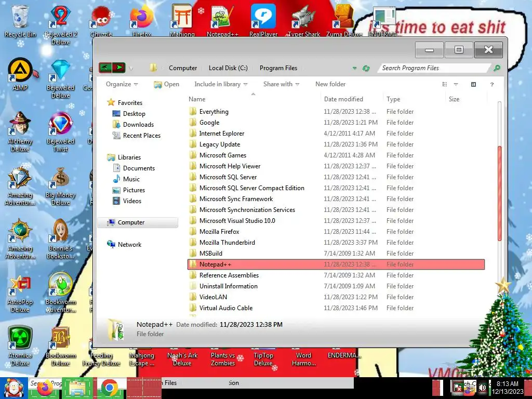Open Atomica Deluxe desktop shortcut
The image size is (532, 399).
coord(20,347)
